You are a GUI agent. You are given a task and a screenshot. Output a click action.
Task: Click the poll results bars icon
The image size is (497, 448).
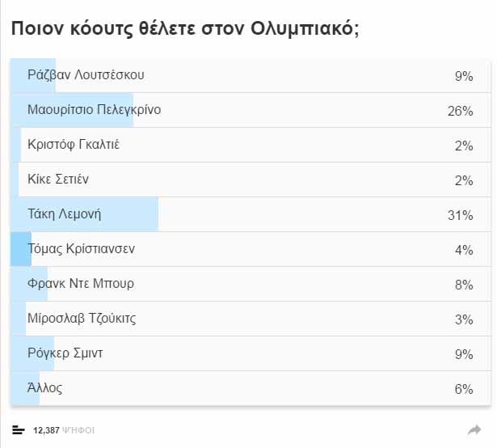pos(18,430)
